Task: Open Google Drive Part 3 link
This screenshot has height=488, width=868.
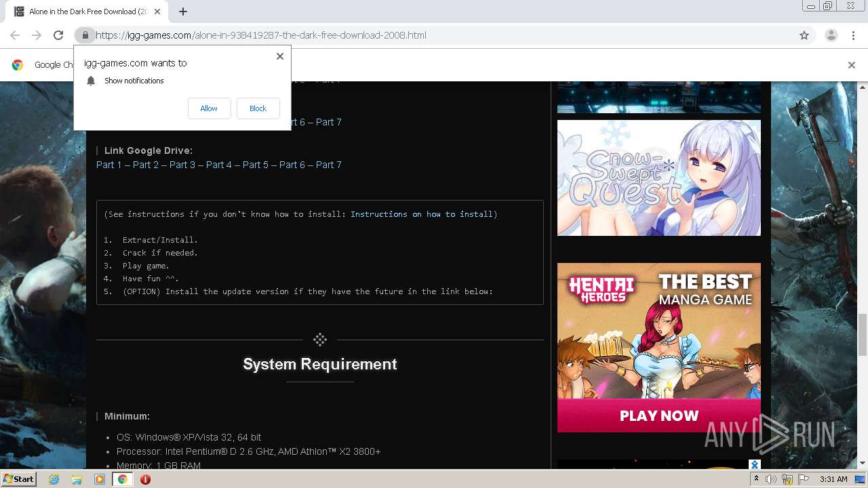Action: pyautogui.click(x=182, y=165)
